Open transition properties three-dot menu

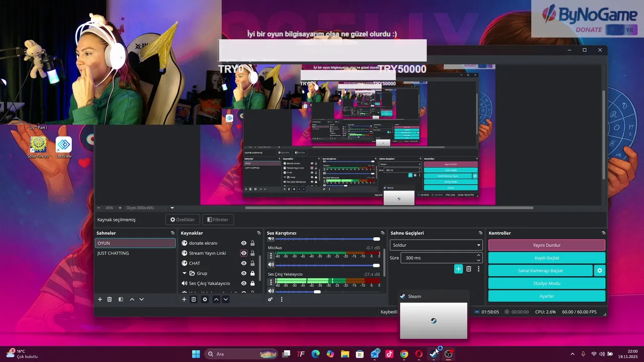click(478, 269)
